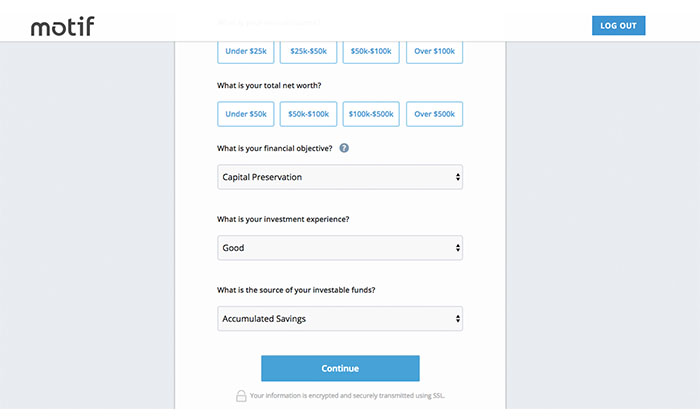
Task: Click the SSL padlock icon
Action: click(x=241, y=395)
